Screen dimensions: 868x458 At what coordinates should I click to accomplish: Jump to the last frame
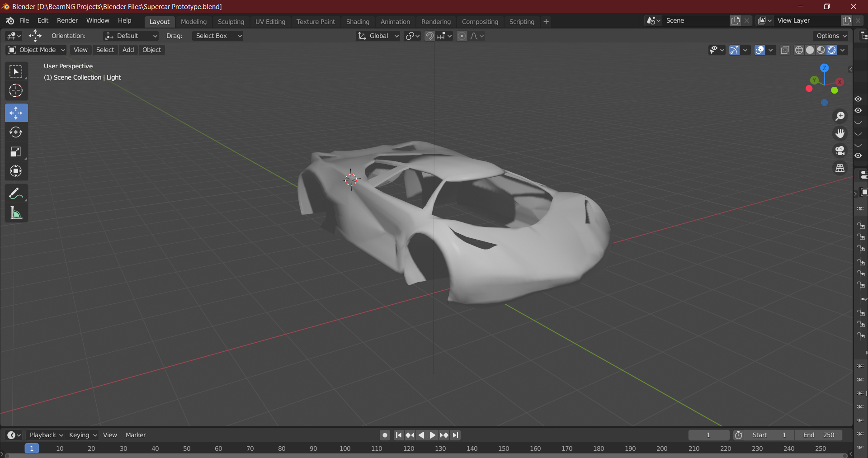pos(456,435)
